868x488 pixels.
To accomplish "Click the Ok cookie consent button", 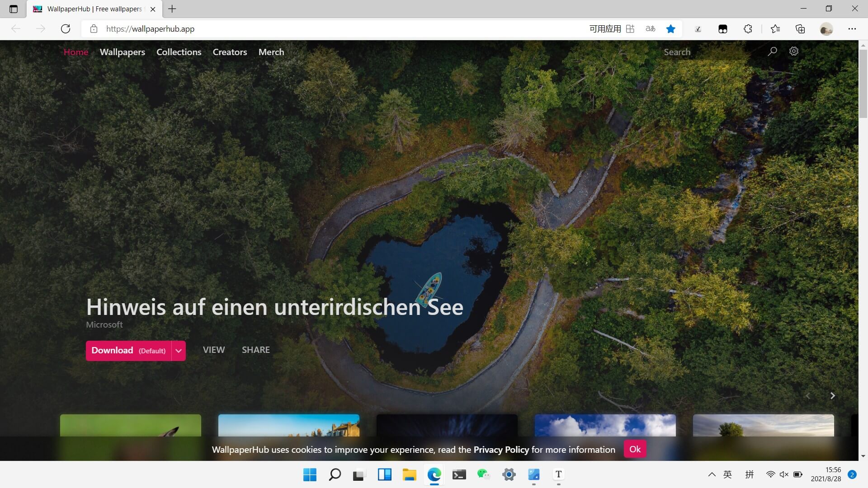I will [635, 449].
